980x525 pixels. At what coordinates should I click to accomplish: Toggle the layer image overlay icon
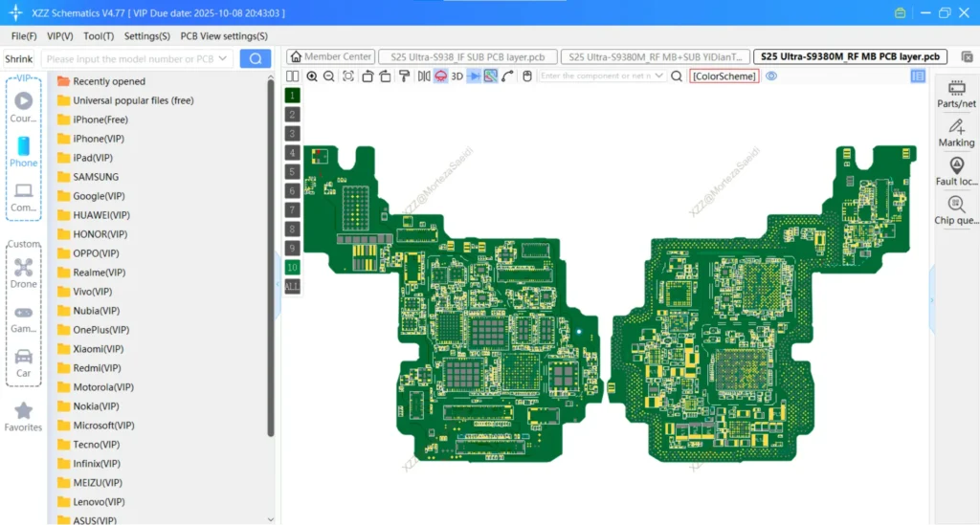pos(491,77)
